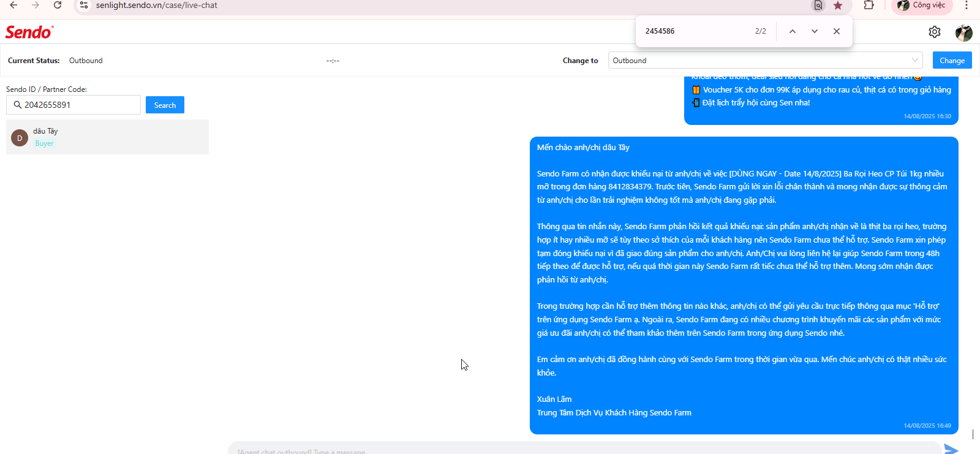980x454 pixels.
Task: Open browser extensions puzzle icon
Action: 869,5
